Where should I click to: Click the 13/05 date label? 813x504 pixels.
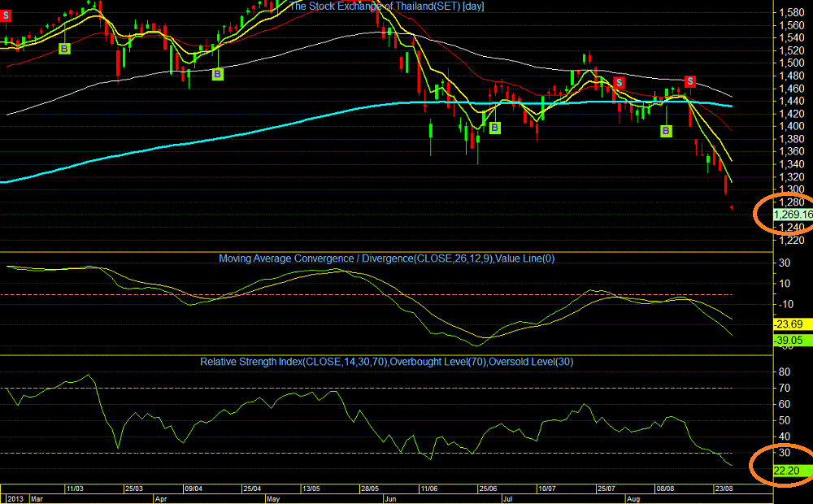tap(311, 489)
